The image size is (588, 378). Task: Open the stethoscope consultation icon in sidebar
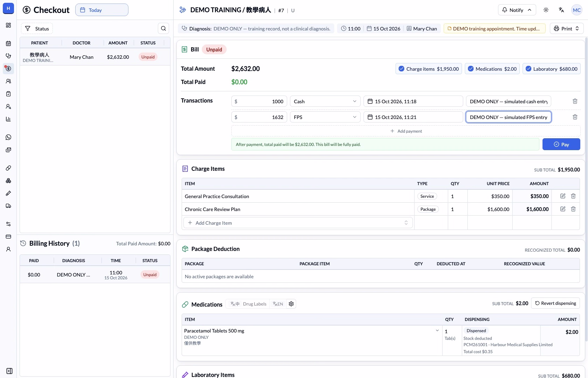(x=8, y=56)
